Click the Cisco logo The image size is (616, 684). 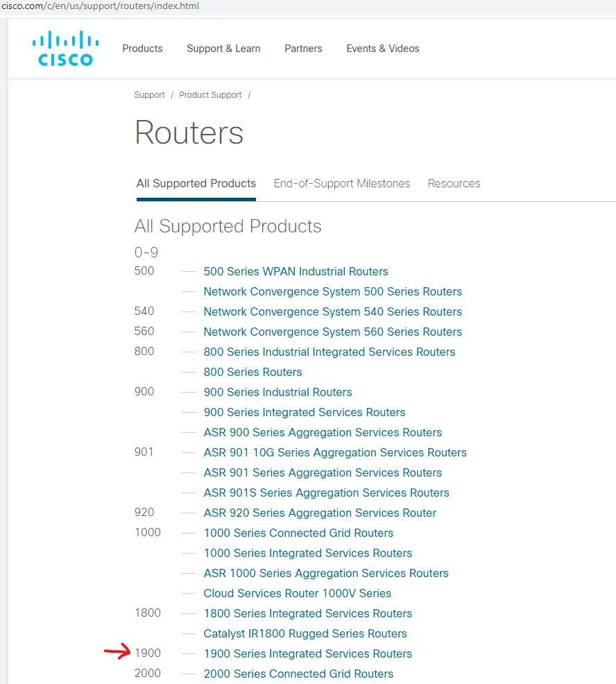(x=65, y=49)
